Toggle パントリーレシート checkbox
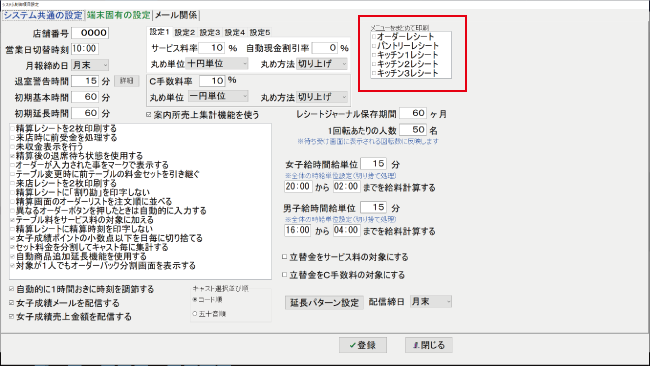 tap(374, 46)
